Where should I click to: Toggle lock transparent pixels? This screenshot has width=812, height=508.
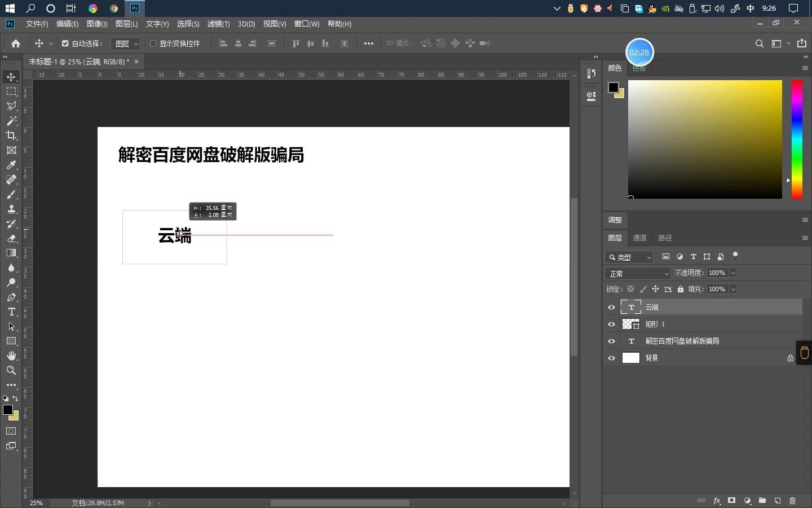point(630,289)
